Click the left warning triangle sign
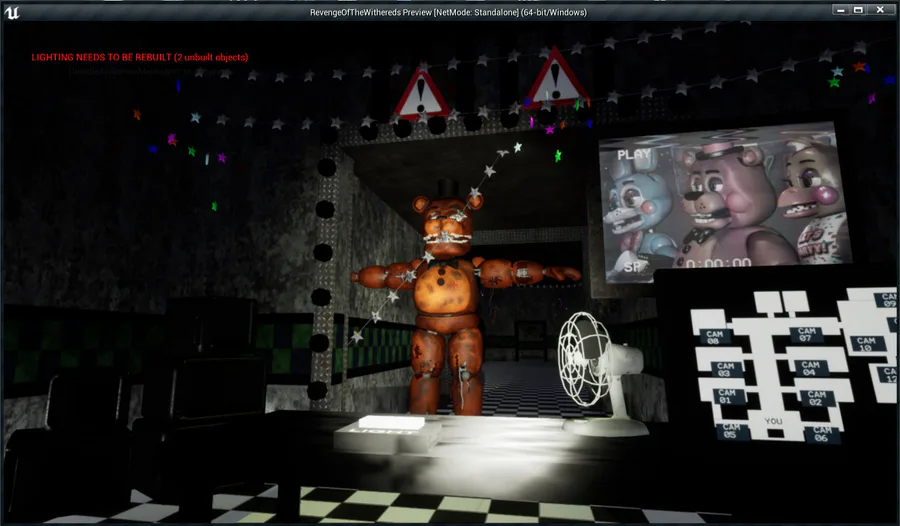The height and width of the screenshot is (526, 900). (x=421, y=92)
